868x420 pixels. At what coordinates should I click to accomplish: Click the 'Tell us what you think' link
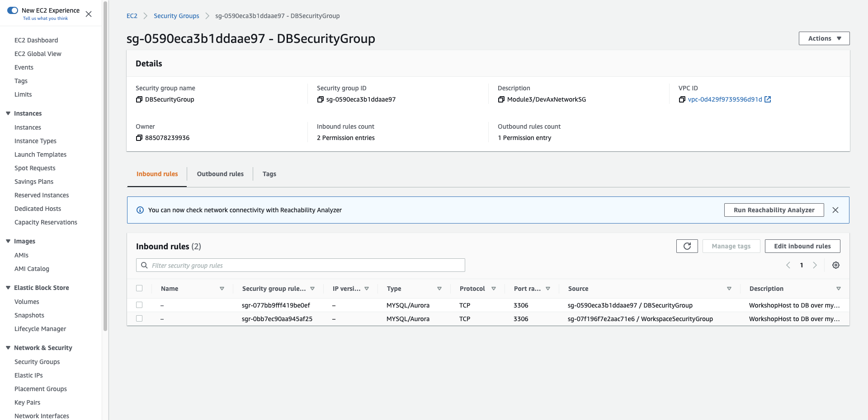pyautogui.click(x=45, y=19)
